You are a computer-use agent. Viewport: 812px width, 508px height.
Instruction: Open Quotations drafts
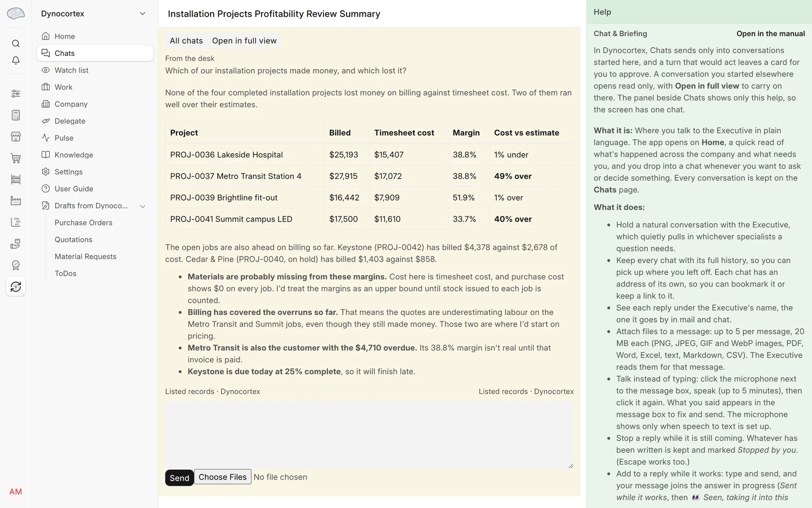pos(74,239)
